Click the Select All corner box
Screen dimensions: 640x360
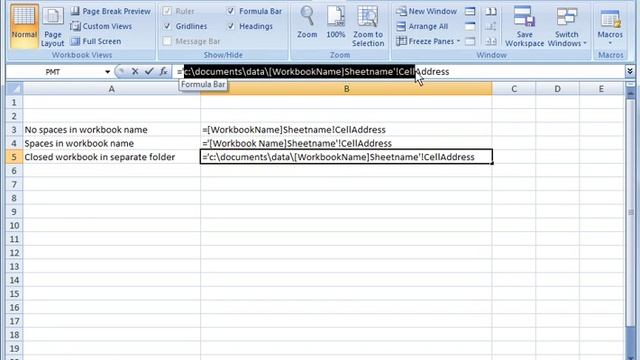pyautogui.click(x=14, y=89)
